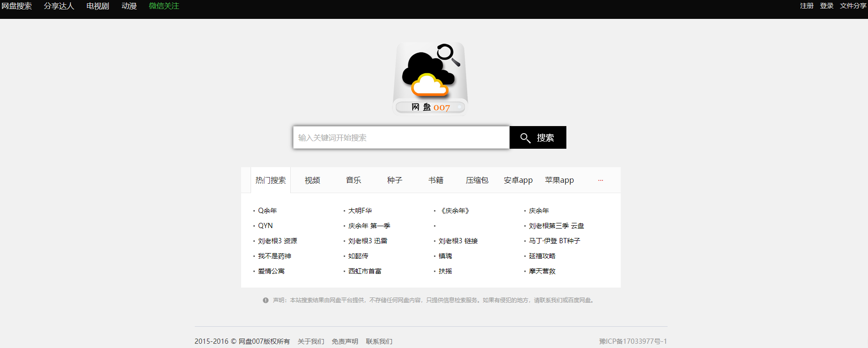Open 我不是药神 hot search
868x348 pixels.
coord(275,256)
